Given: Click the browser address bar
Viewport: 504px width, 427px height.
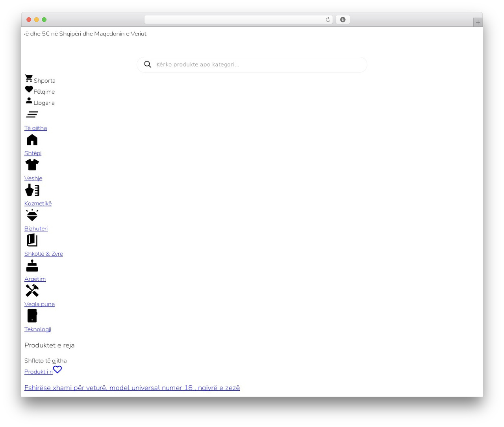Looking at the screenshot, I should click(239, 20).
